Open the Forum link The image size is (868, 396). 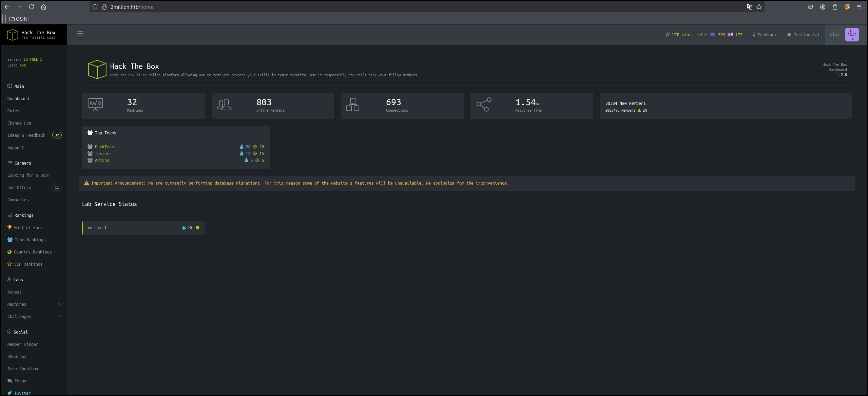click(20, 381)
